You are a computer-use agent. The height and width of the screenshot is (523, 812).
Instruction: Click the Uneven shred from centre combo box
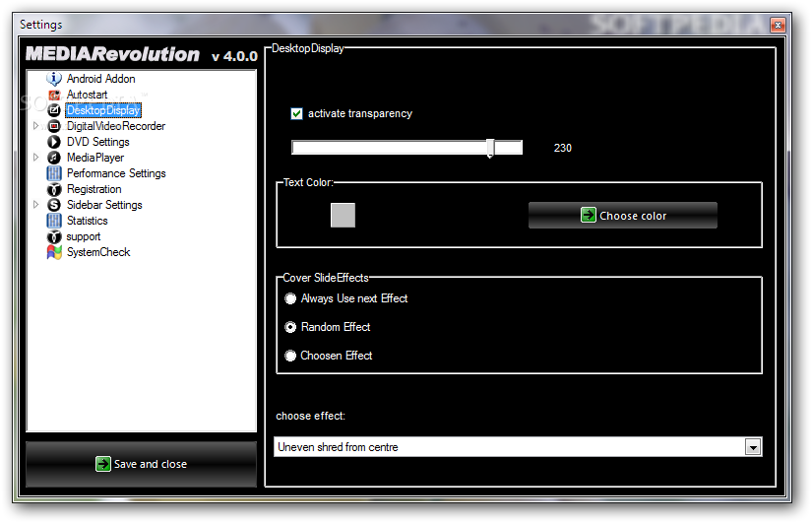[518, 447]
